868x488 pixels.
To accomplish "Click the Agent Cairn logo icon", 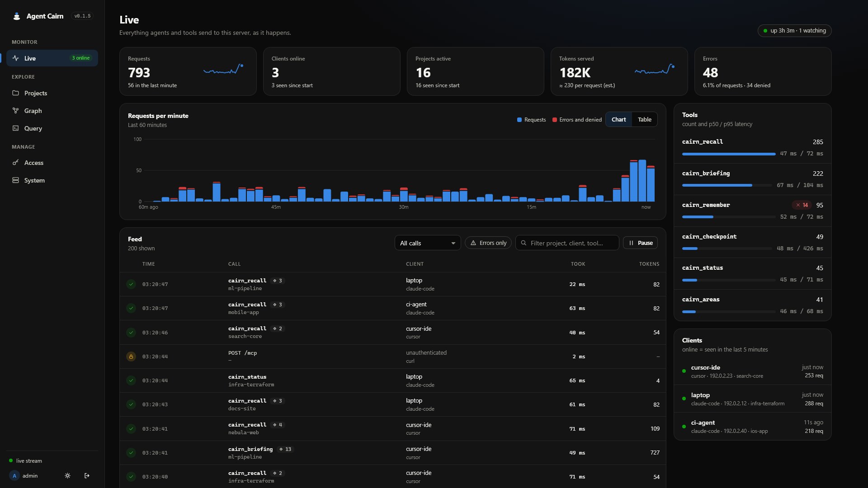I will tap(17, 16).
